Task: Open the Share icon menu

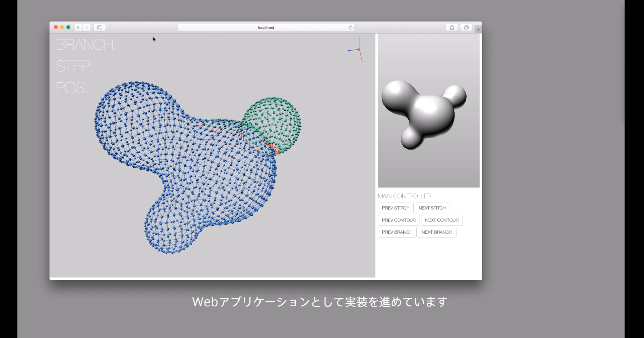Action: point(452,27)
